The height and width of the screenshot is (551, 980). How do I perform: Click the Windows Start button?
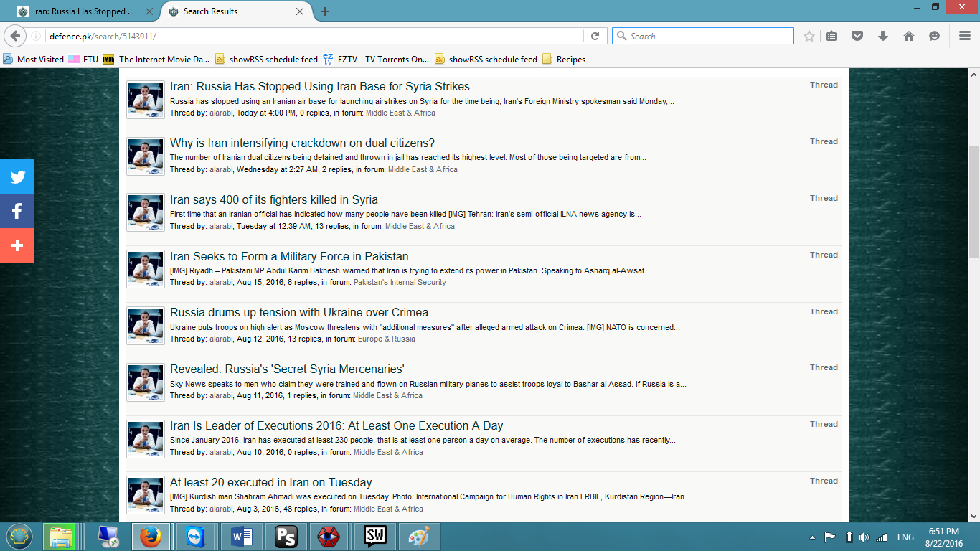pyautogui.click(x=19, y=537)
